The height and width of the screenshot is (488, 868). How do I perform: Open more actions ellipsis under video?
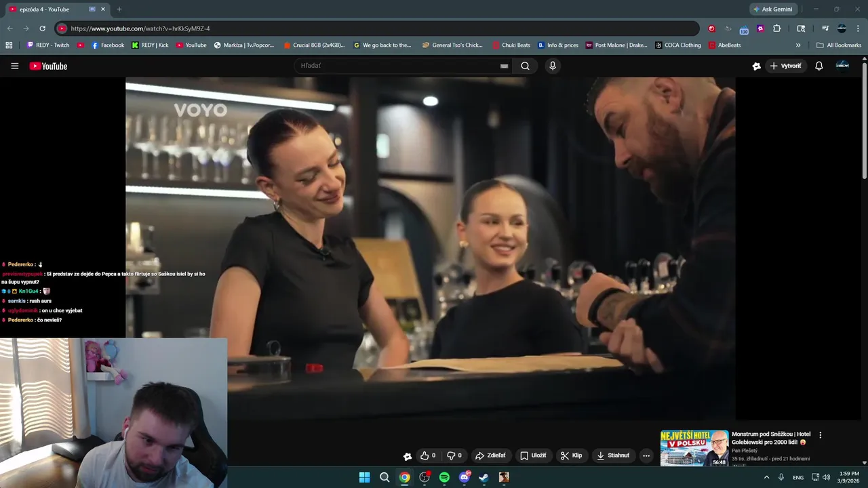tap(646, 455)
